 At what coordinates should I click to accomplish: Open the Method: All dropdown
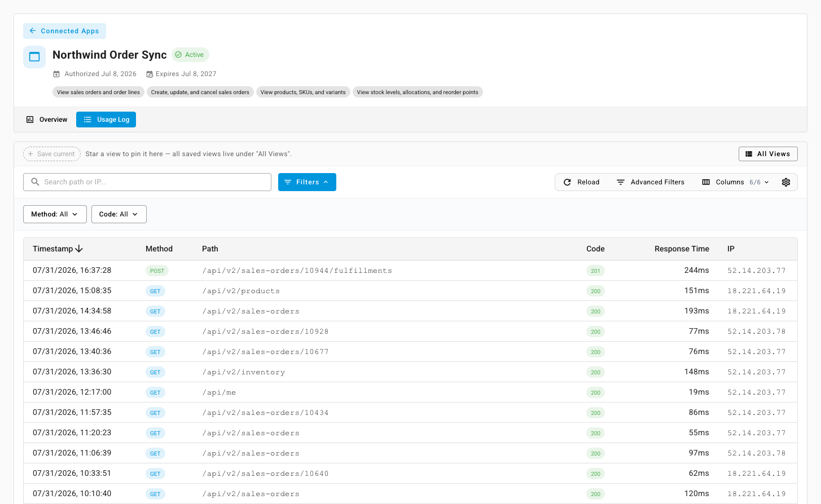[x=55, y=214]
